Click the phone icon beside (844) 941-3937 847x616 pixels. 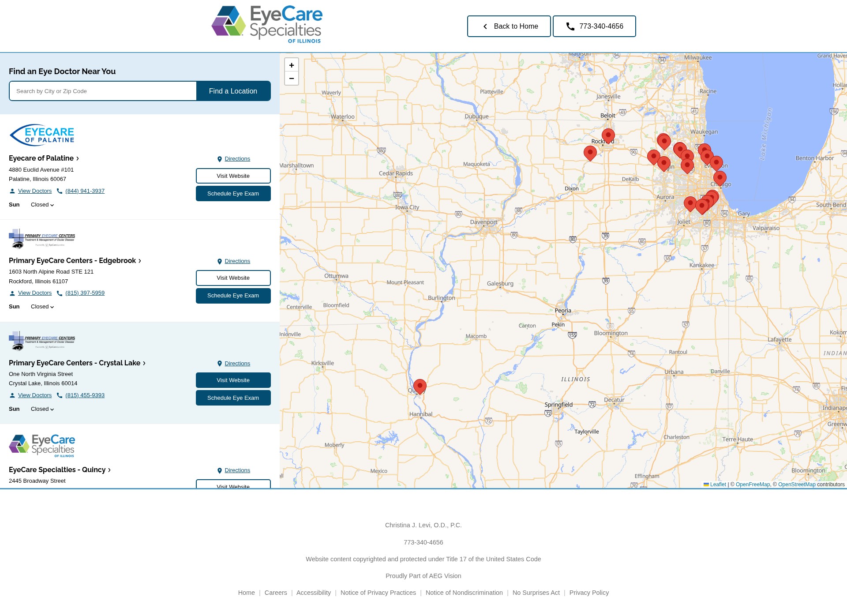60,191
